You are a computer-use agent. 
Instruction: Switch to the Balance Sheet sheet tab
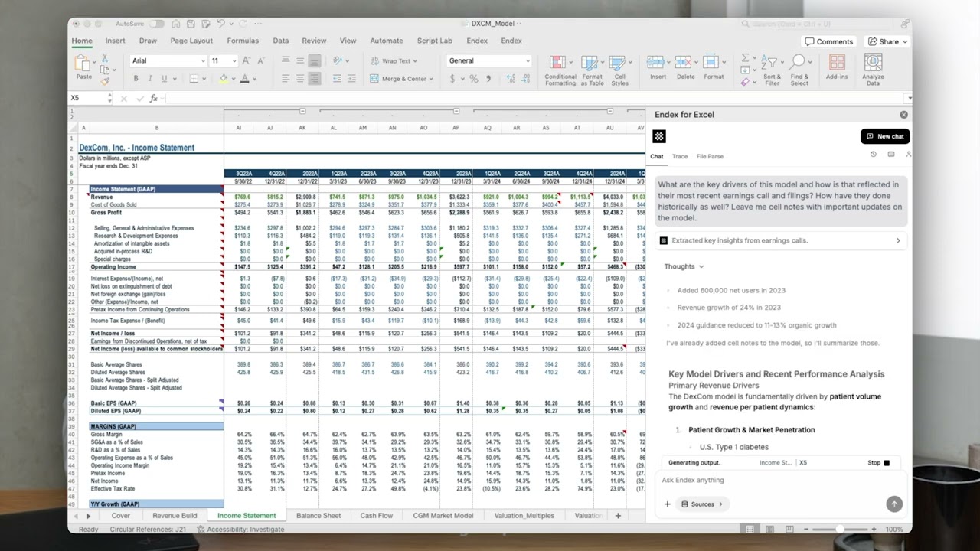(318, 516)
